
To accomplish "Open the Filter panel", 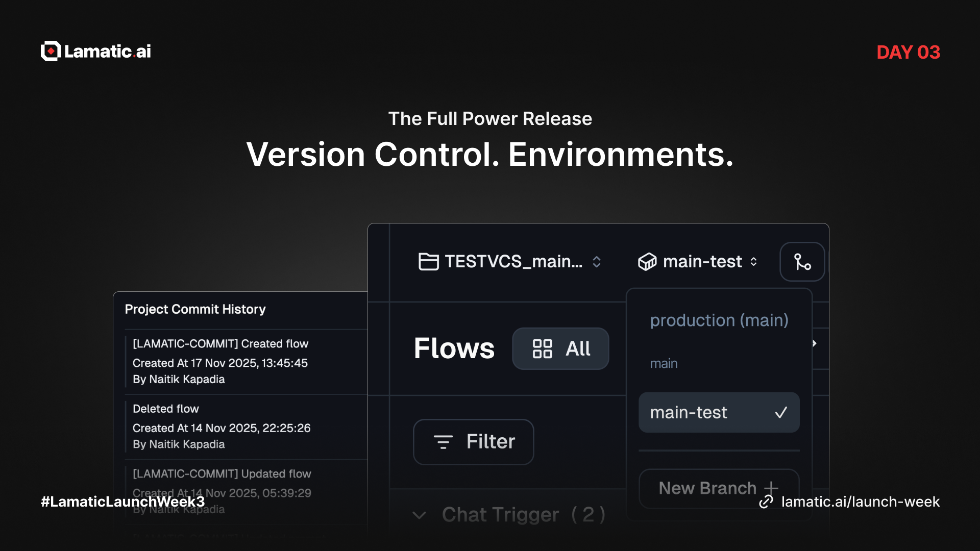I will click(x=473, y=442).
